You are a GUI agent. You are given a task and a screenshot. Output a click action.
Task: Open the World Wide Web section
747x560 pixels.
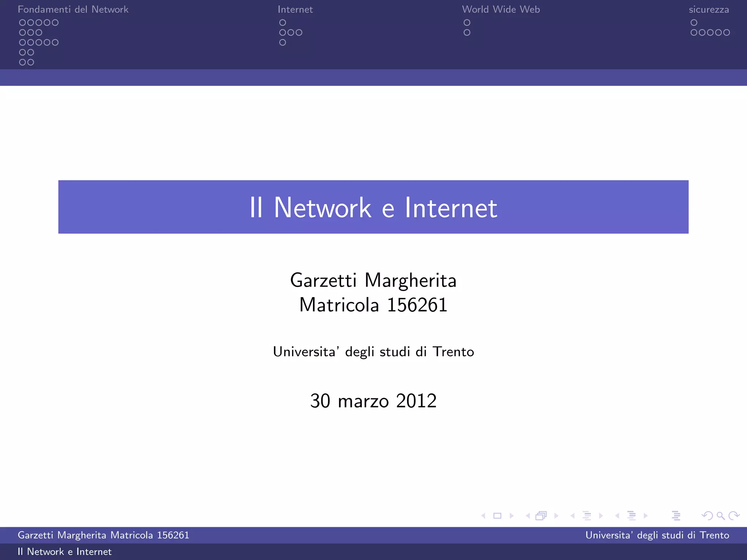501,9
